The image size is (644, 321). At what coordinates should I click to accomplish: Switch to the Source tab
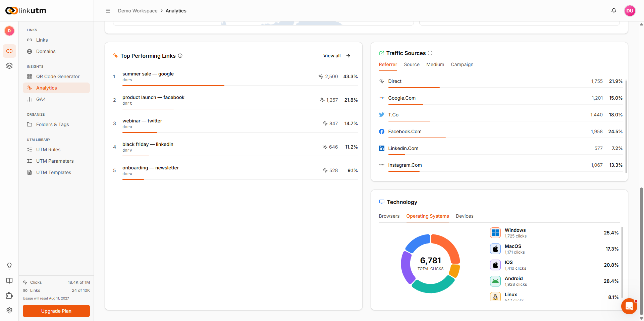412,64
